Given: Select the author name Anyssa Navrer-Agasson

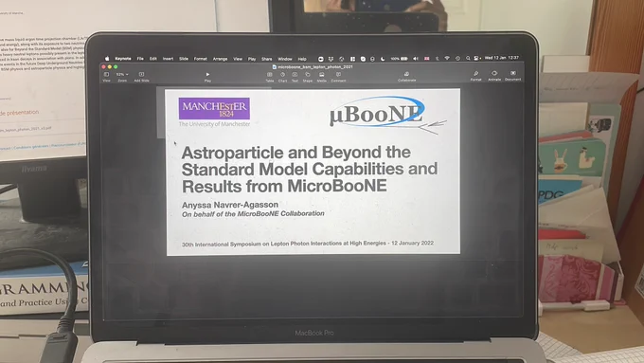Looking at the screenshot, I should tap(230, 205).
